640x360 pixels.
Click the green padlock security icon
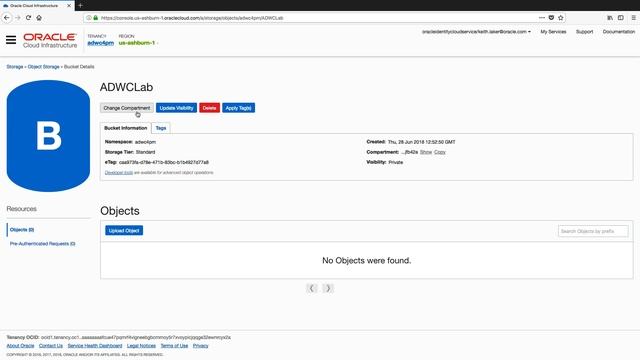pos(96,18)
